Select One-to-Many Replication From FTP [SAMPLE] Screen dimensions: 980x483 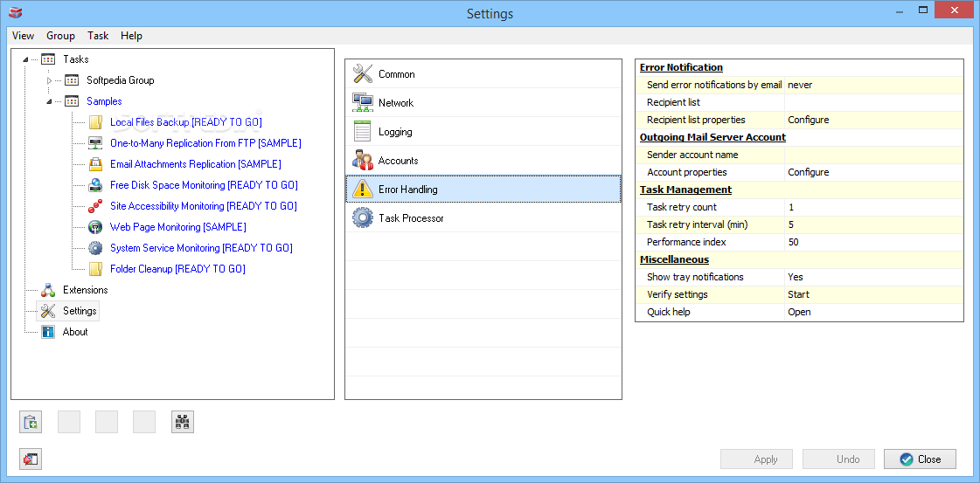(x=205, y=143)
